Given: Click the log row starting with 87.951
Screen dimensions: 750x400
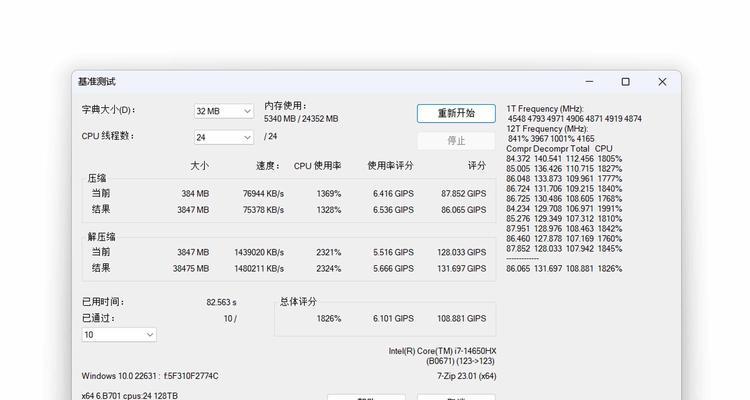Looking at the screenshot, I should click(x=564, y=229).
